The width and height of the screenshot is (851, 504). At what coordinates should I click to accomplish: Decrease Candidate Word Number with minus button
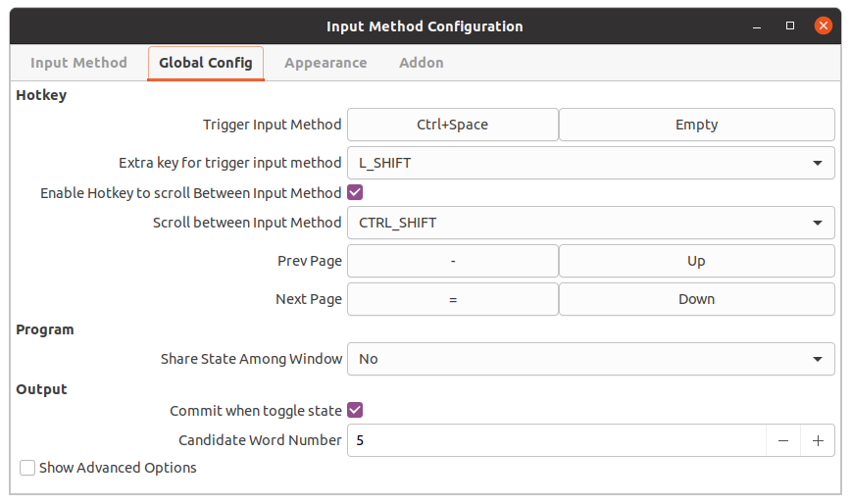click(783, 441)
